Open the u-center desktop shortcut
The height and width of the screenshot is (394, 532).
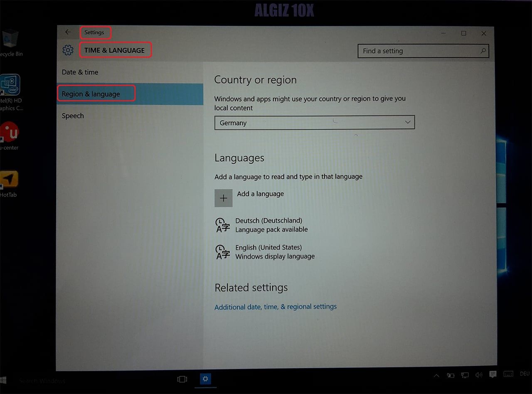(x=10, y=136)
